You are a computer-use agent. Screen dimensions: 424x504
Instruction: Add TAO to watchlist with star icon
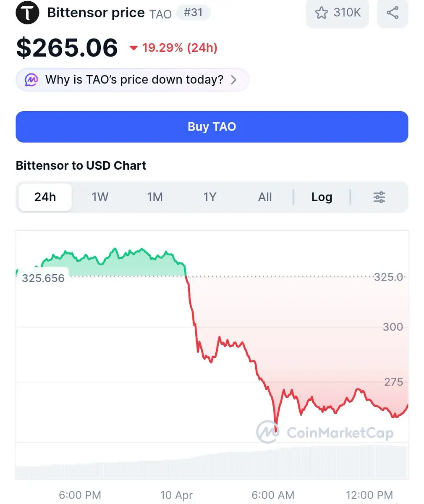[x=322, y=13]
